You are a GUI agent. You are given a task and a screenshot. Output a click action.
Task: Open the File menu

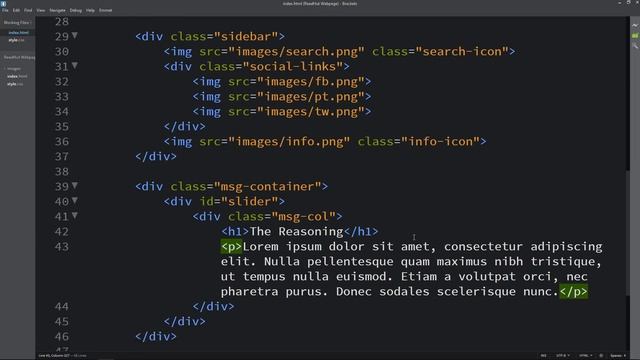[5, 10]
